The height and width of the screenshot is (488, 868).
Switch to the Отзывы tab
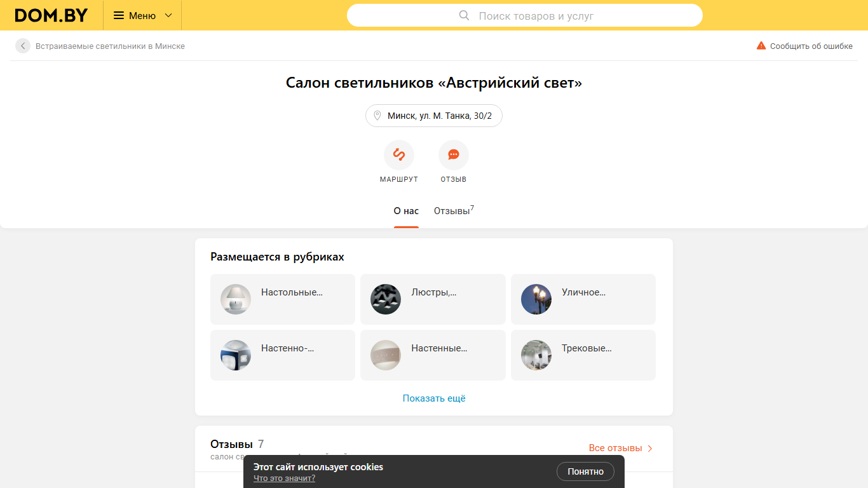pyautogui.click(x=454, y=210)
